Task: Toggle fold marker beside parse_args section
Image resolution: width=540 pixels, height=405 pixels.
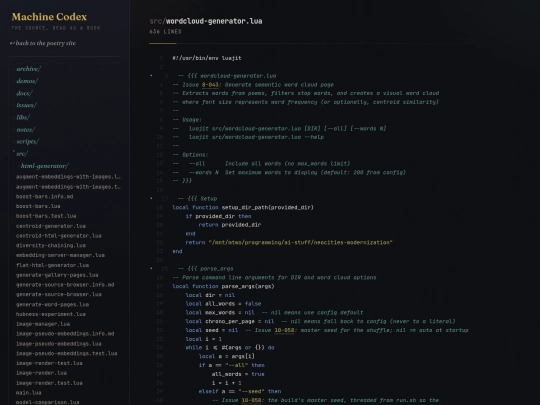Action: pos(151,268)
